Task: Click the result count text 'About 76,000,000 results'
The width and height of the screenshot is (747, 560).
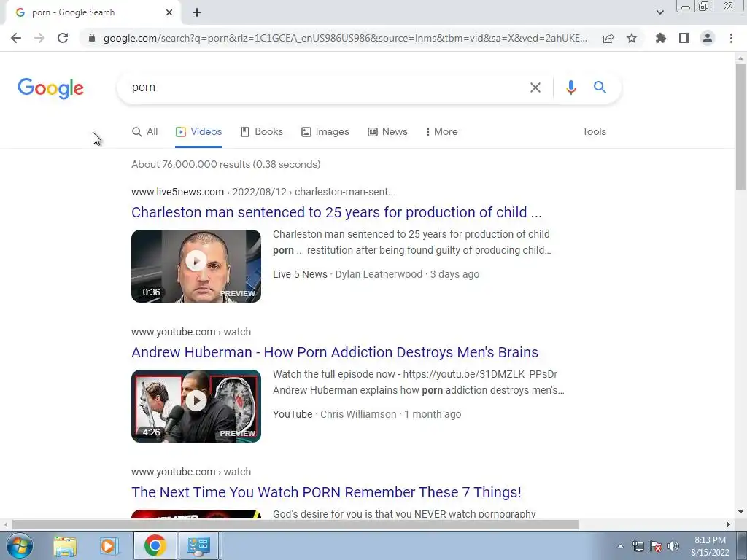Action: 190,164
